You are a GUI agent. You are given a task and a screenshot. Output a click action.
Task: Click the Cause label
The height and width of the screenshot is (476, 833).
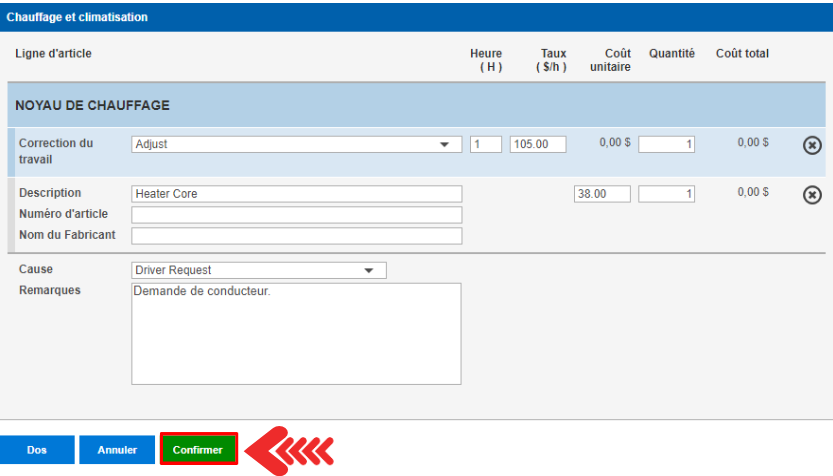(x=36, y=269)
